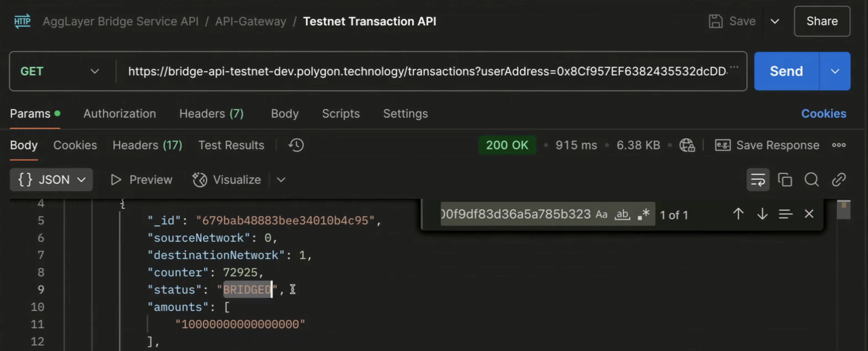Click the response scrollbar minimap
Screen dimensions: 868x351
click(843, 210)
